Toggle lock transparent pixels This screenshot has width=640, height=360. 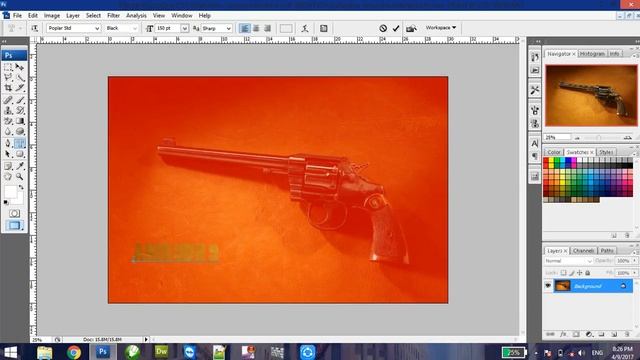coord(563,273)
